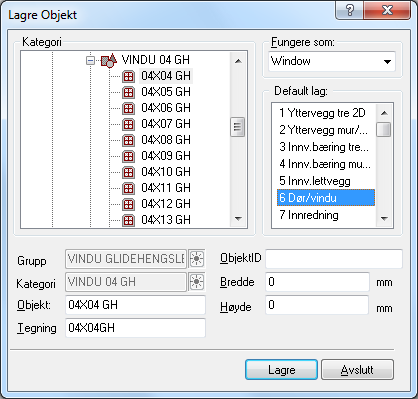418x399 pixels.
Task: Click the Høyde input field
Action: pyautogui.click(x=317, y=305)
